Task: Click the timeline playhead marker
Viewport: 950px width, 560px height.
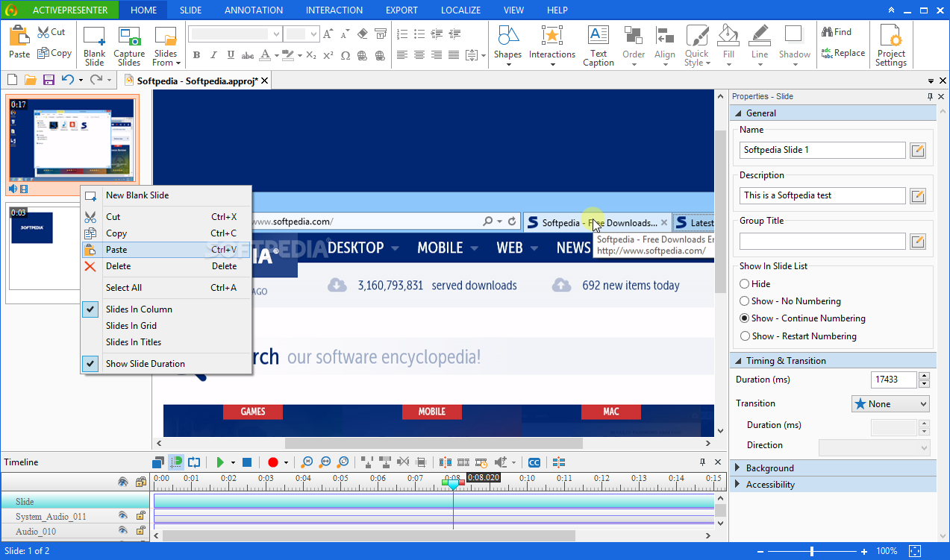Action: pos(453,485)
